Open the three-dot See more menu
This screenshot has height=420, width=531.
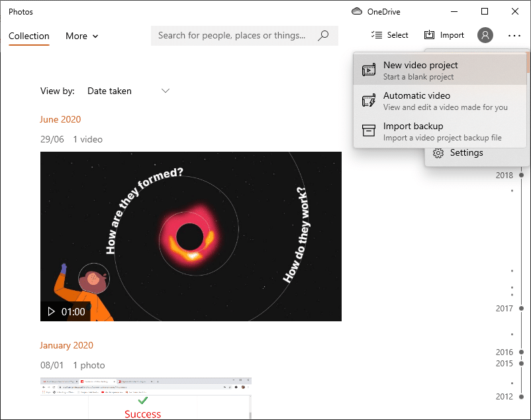click(x=514, y=36)
